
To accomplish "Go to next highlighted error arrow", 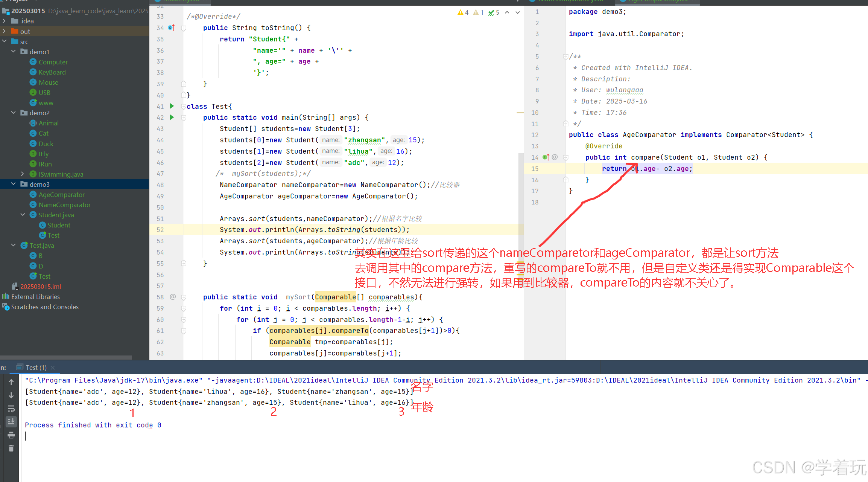I will click(x=518, y=12).
